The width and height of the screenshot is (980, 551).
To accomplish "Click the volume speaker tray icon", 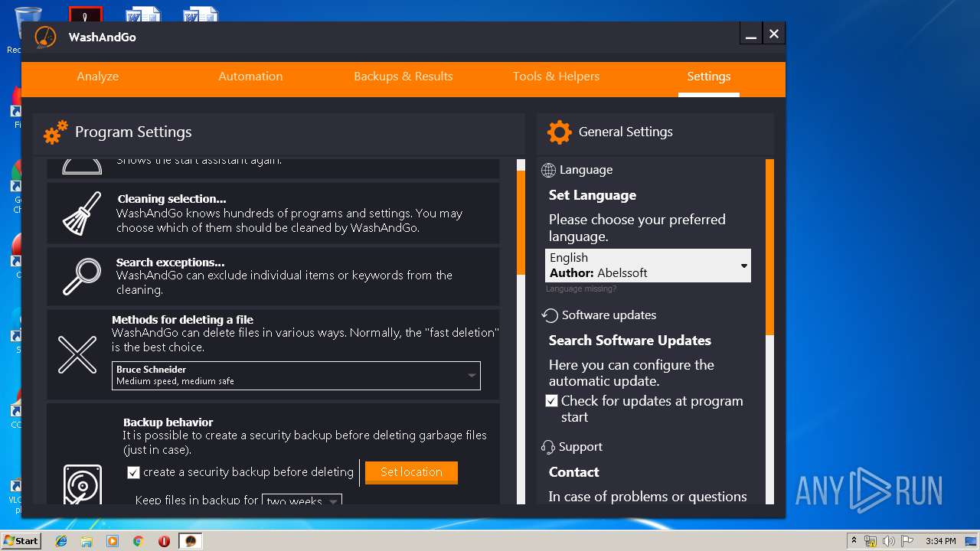I will (888, 541).
